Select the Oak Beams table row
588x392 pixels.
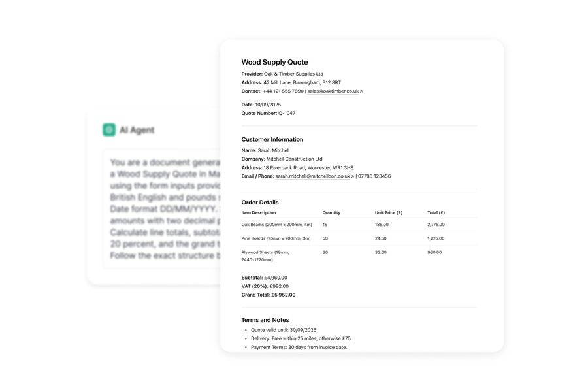coord(359,225)
